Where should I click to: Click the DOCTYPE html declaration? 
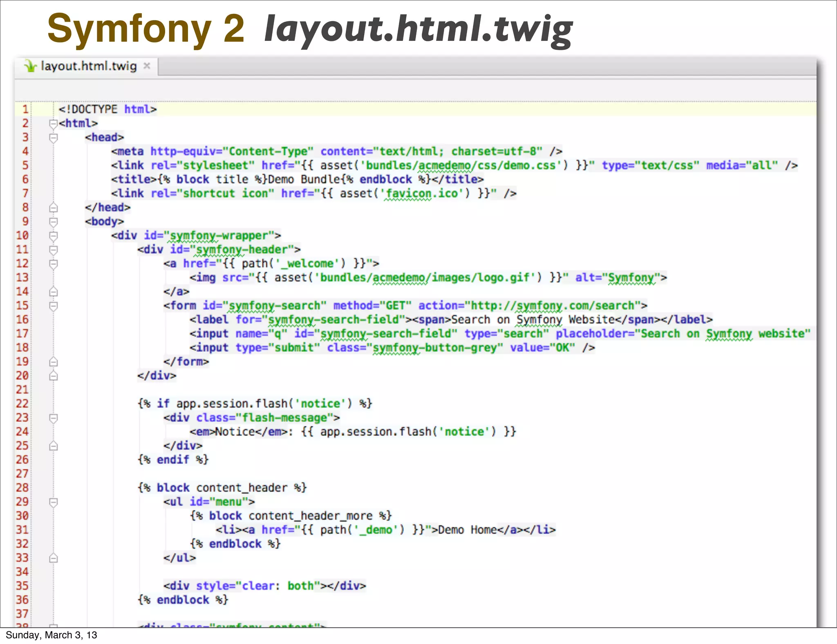[x=107, y=110]
